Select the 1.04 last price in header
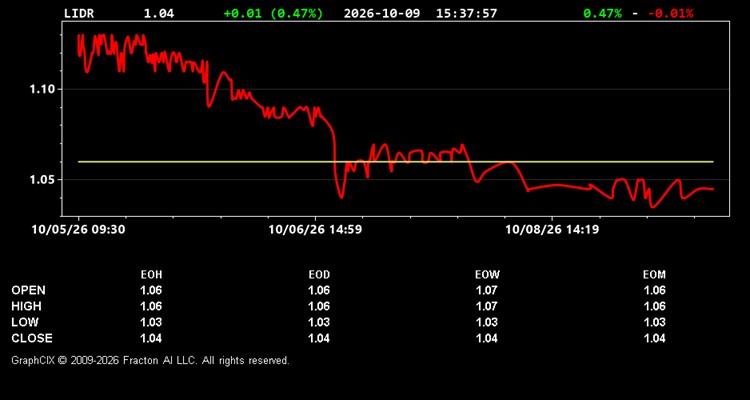The image size is (750, 400). [x=159, y=13]
